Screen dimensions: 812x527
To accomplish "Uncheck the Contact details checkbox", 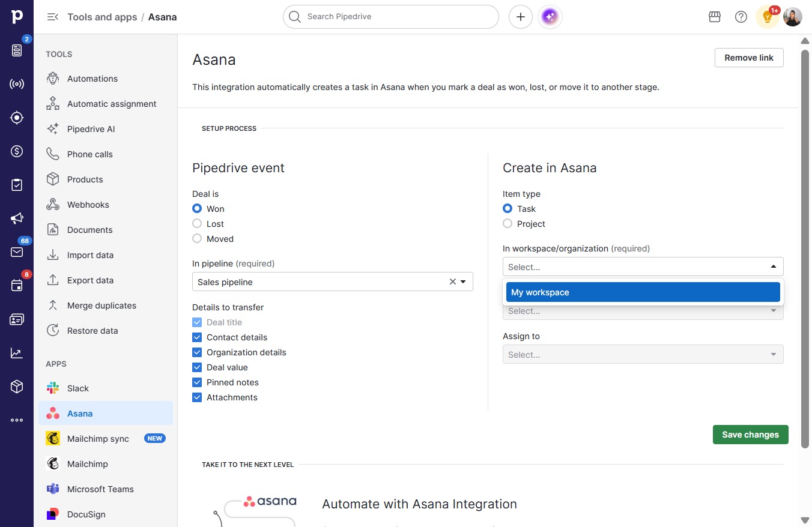I will (197, 337).
